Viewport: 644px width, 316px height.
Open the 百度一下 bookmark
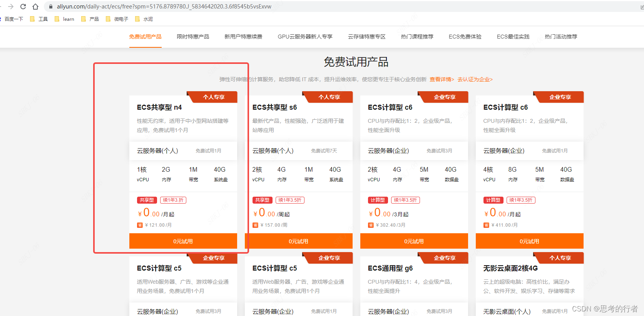click(x=13, y=19)
